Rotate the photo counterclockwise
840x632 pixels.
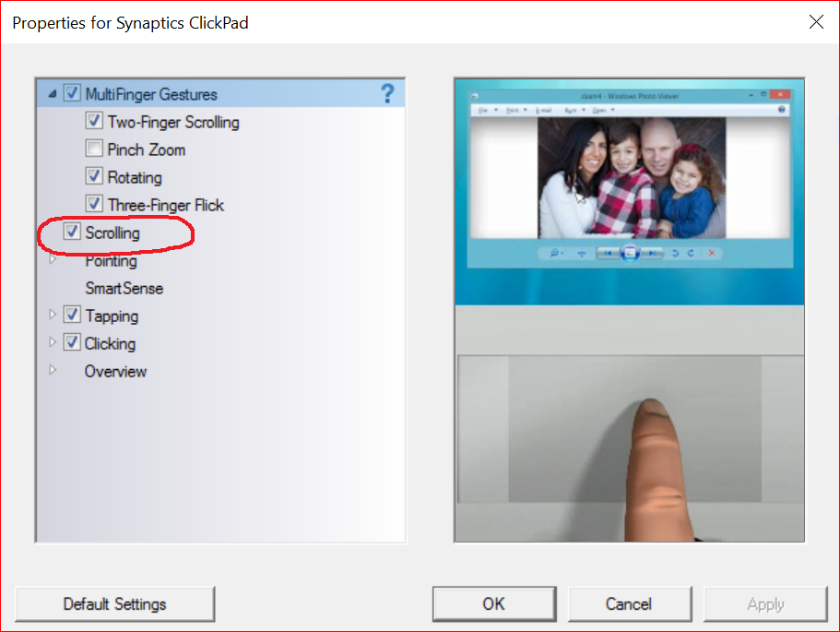pos(675,252)
